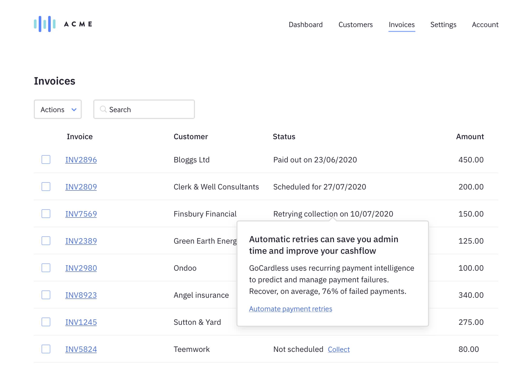
Task: Click the search magnifier icon
Action: (103, 109)
